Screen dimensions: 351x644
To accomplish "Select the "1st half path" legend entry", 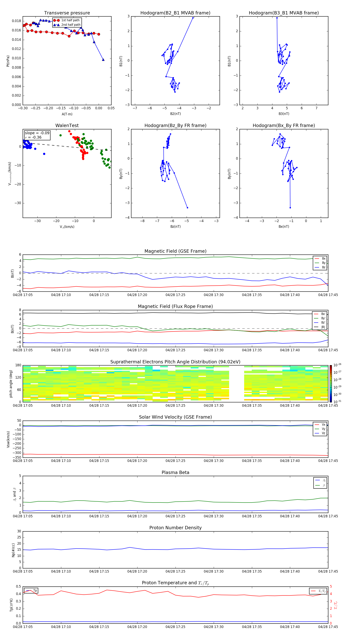I will tap(67, 20).
